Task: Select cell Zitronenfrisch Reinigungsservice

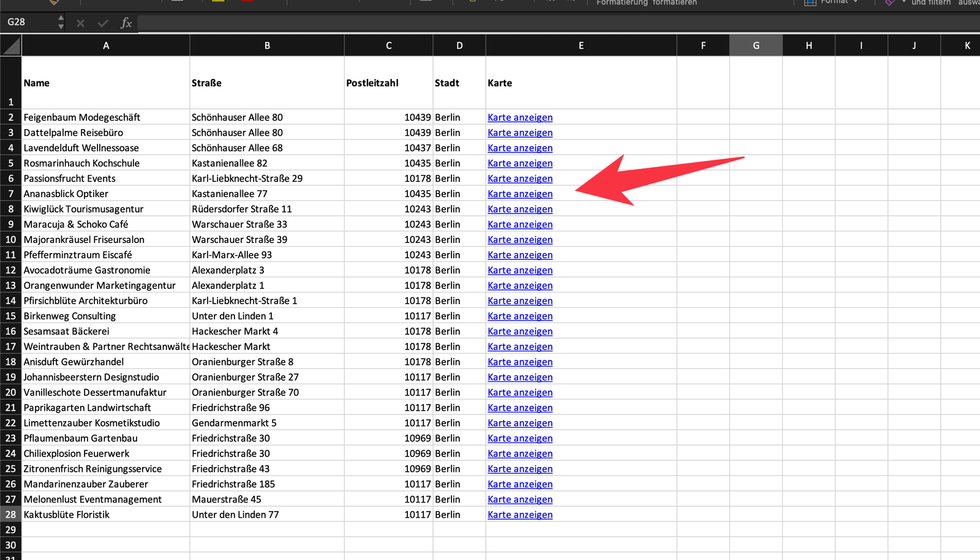Action: coord(106,469)
